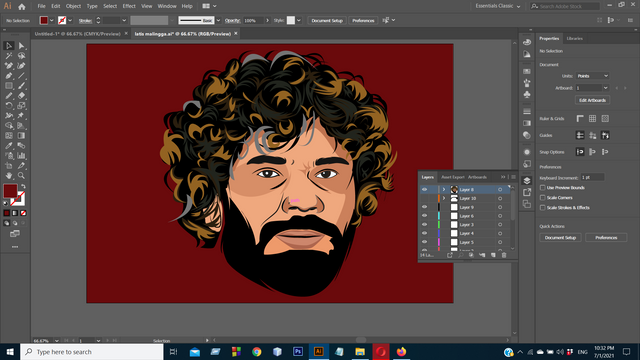Open the Window menu

pyautogui.click(x=167, y=6)
